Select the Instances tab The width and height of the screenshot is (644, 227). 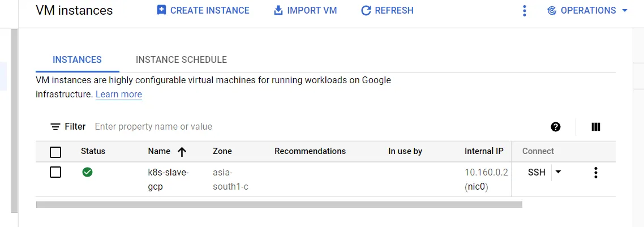pyautogui.click(x=77, y=59)
